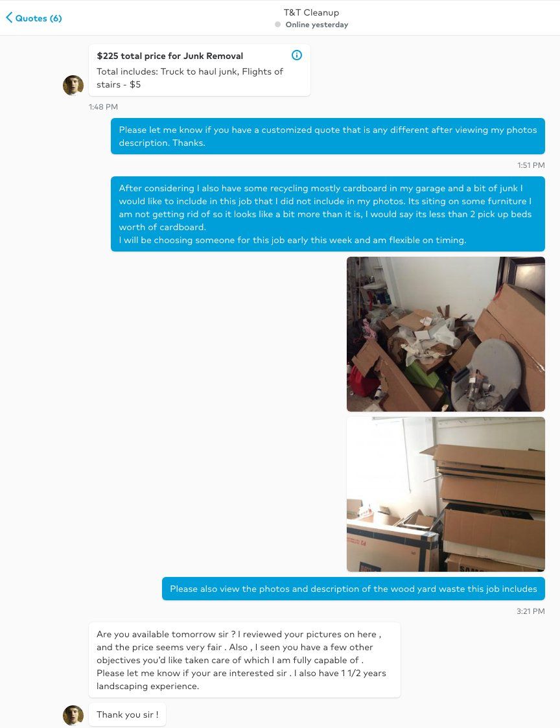Click the 1:51 PM timestamp
560x728 pixels.
531,165
